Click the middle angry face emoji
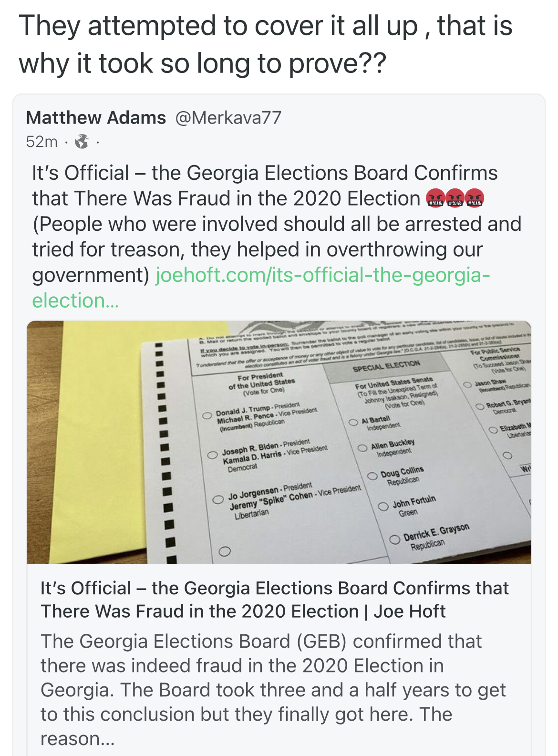558x756 pixels. (x=455, y=198)
